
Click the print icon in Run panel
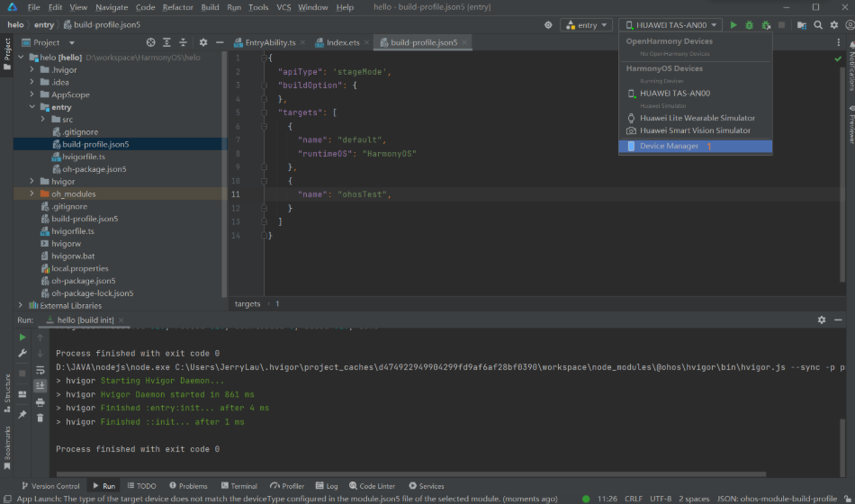pos(40,401)
